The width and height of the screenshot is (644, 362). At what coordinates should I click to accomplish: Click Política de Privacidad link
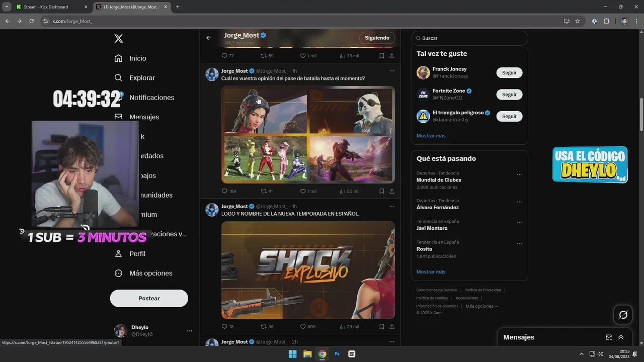coord(482,290)
